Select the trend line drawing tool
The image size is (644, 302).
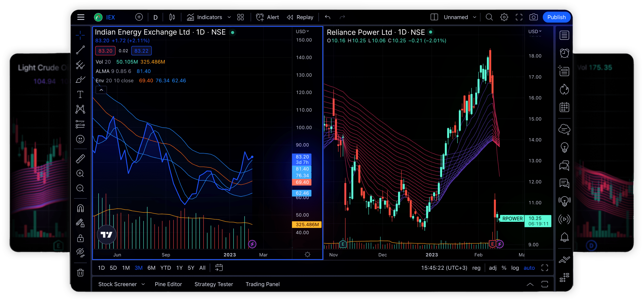click(80, 50)
